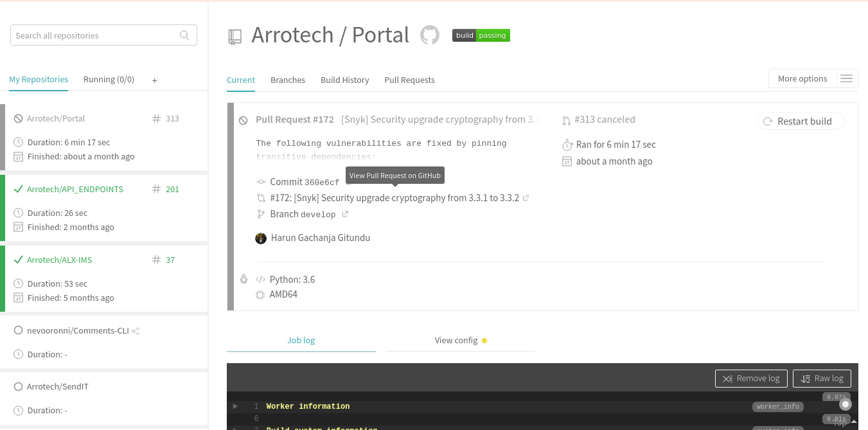Viewport: 868px width, 430px height.
Task: Click the code brackets icon by Python 3.6
Action: click(260, 280)
